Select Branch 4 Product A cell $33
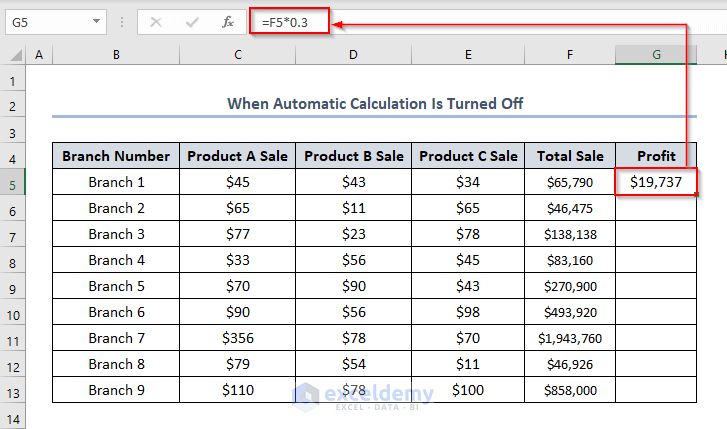The height and width of the screenshot is (429, 727). tap(237, 260)
